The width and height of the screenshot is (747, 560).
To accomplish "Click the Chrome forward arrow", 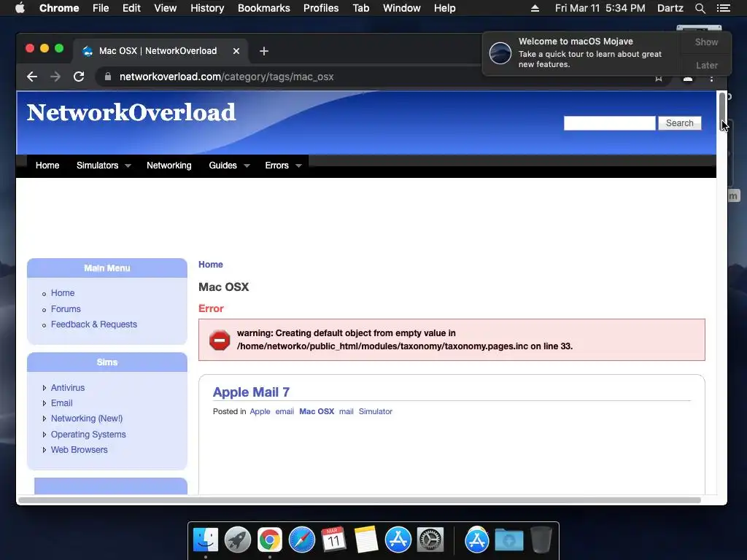I will coord(55,77).
